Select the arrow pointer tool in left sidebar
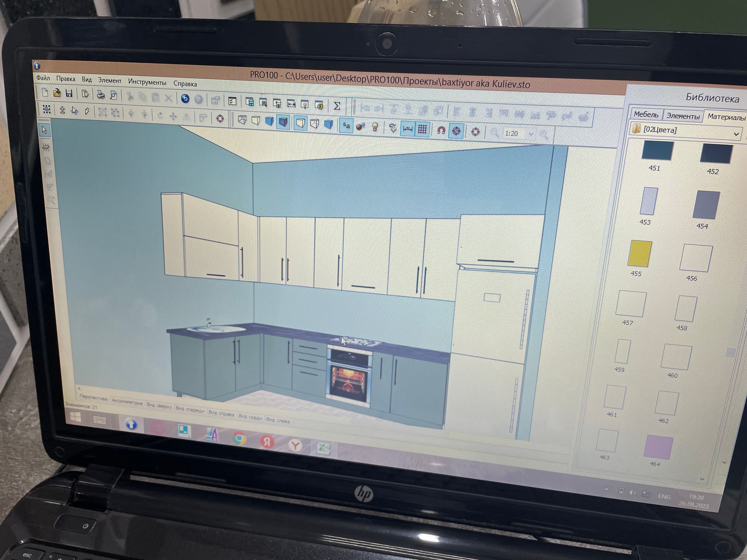 click(44, 130)
